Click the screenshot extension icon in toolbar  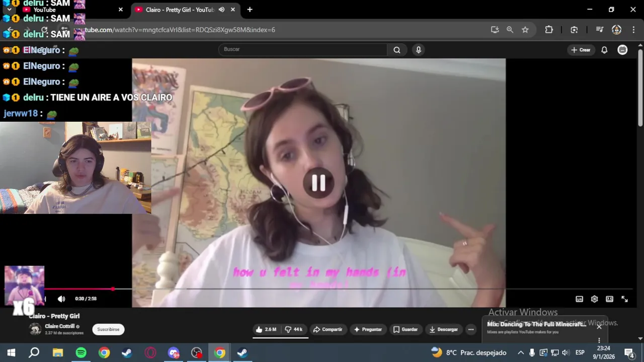[x=574, y=30]
